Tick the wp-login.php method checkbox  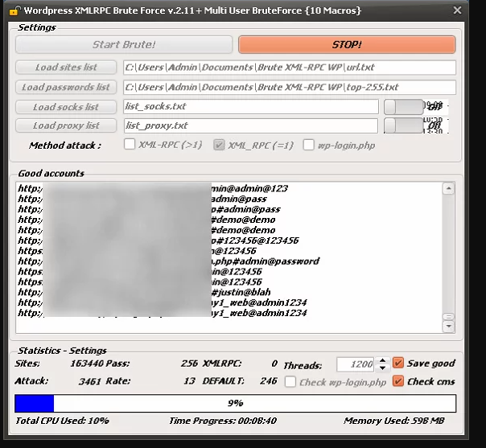308,145
